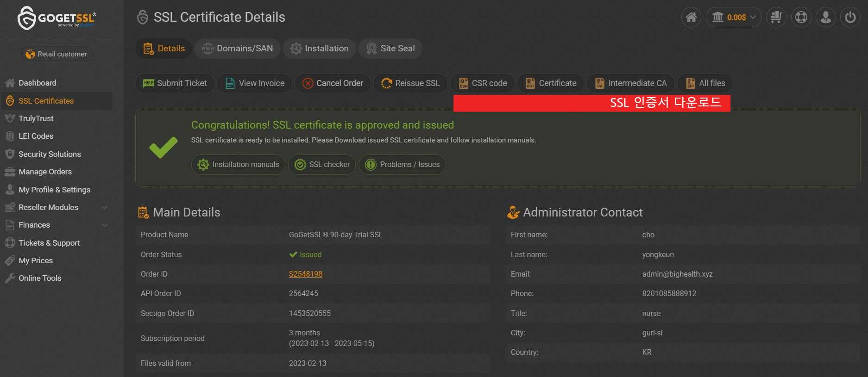The image size is (868, 377).
Task: Click the Manage Orders briefcase icon
Action: [x=10, y=172]
